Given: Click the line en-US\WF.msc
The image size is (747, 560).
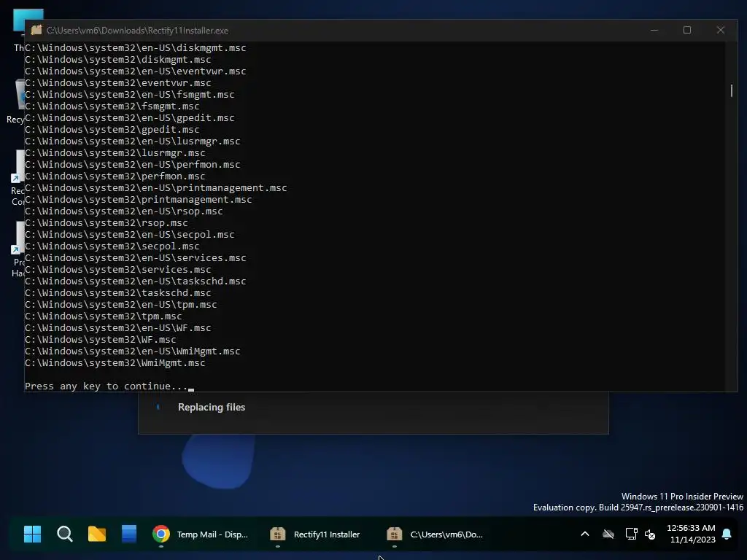Looking at the screenshot, I should (x=117, y=327).
